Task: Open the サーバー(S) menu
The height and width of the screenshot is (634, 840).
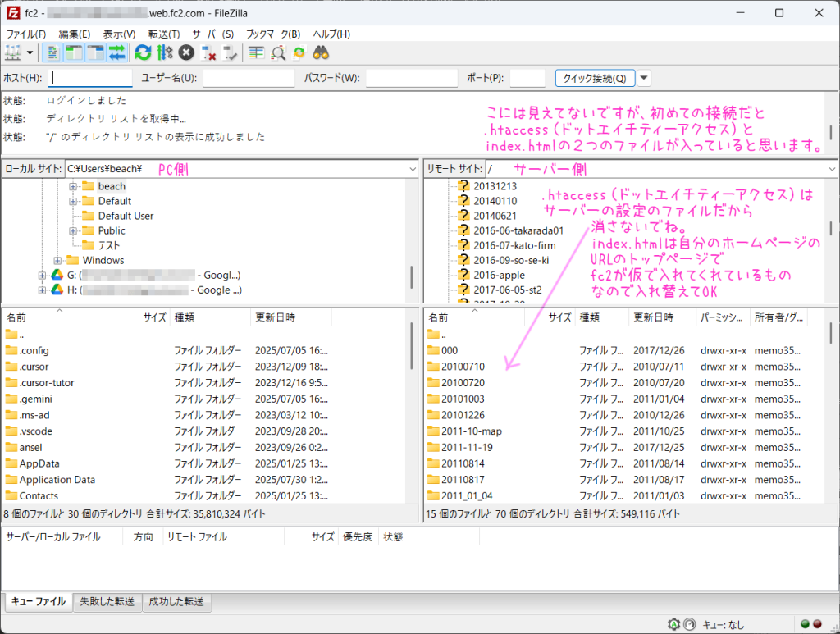Action: pos(213,34)
